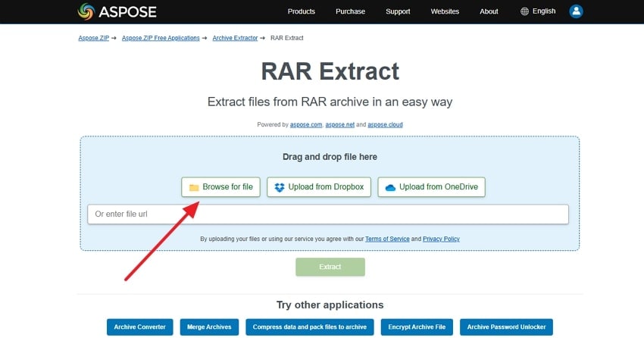Open Aspose.ZIP Free Applications breadcrumb
The width and height of the screenshot is (644, 338).
click(x=161, y=38)
